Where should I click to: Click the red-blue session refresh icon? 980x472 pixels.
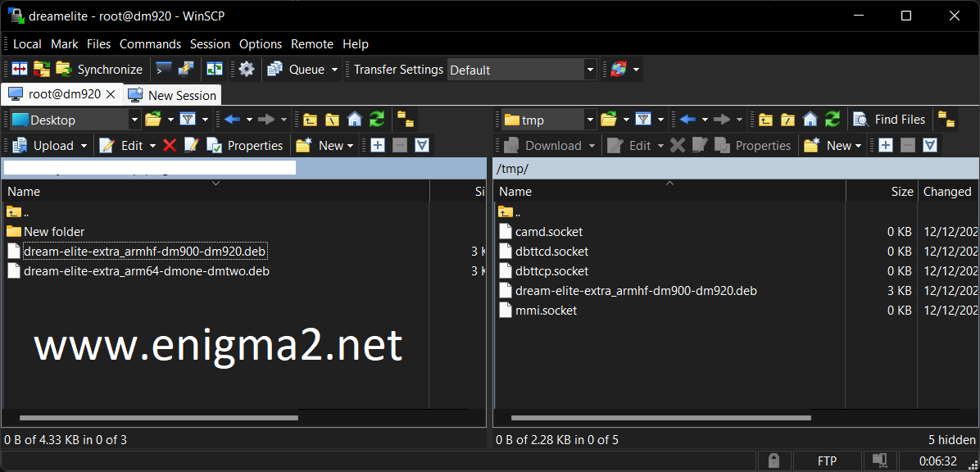click(619, 70)
